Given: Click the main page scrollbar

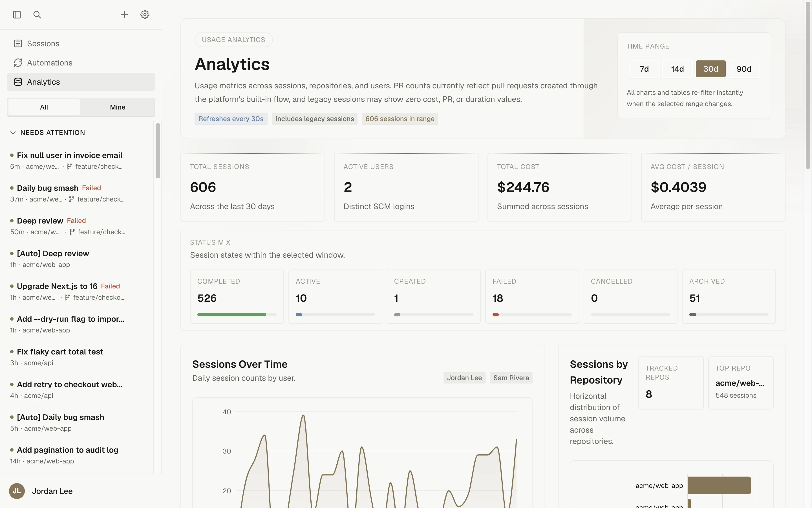Looking at the screenshot, I should tap(808, 86).
